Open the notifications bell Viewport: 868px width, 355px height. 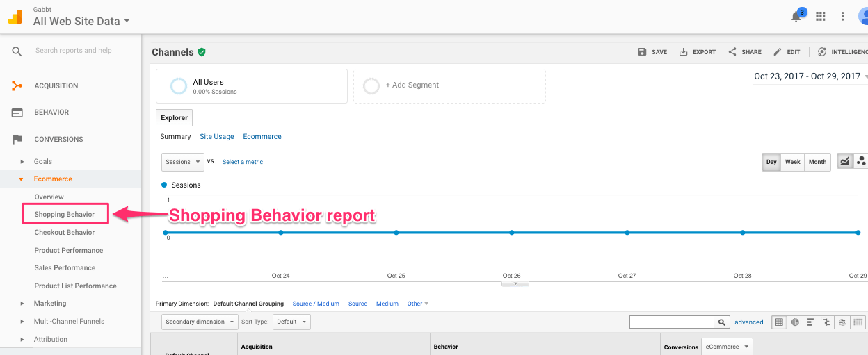pos(796,17)
